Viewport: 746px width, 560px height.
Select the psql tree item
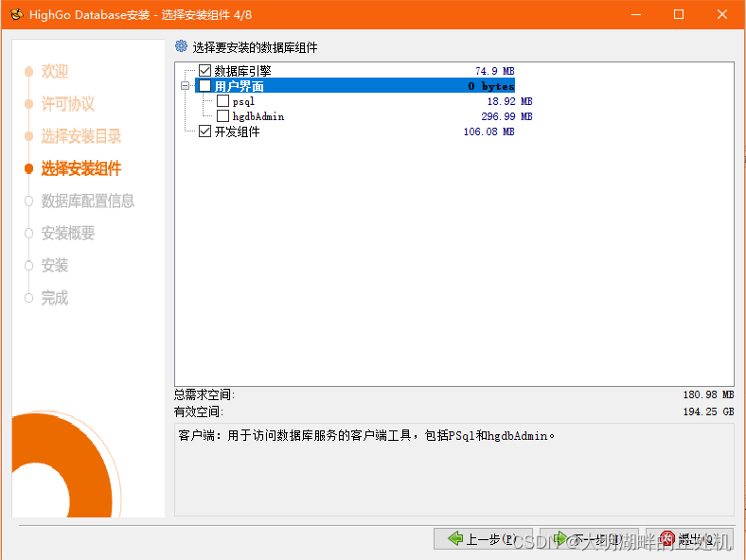click(243, 101)
